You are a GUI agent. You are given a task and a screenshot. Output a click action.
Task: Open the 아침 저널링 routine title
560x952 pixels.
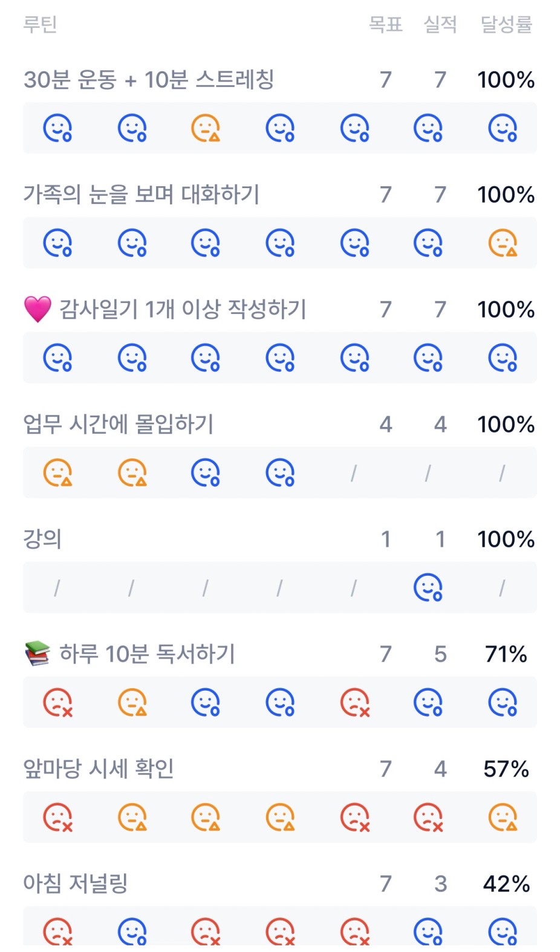pyautogui.click(x=76, y=884)
